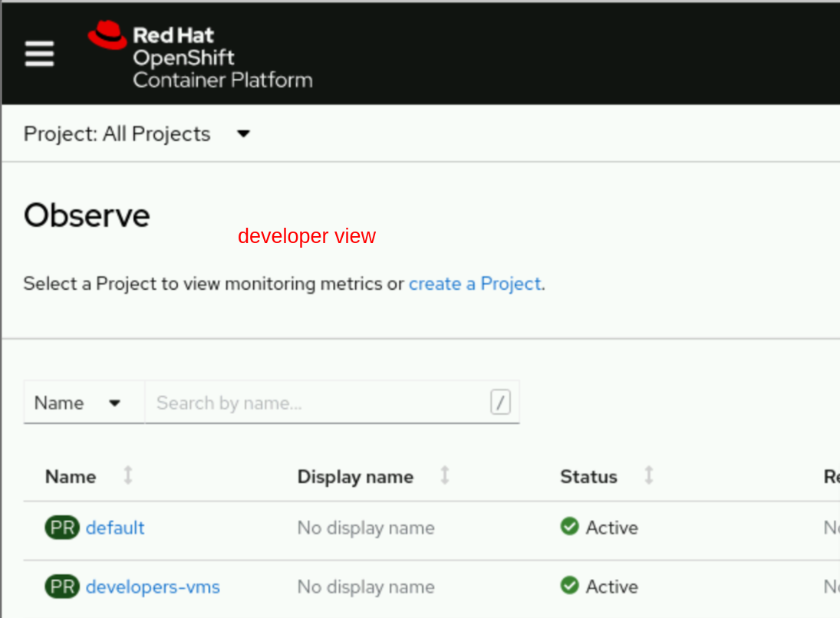Toggle sort order on Name header
This screenshot has height=618, width=840.
click(x=70, y=476)
